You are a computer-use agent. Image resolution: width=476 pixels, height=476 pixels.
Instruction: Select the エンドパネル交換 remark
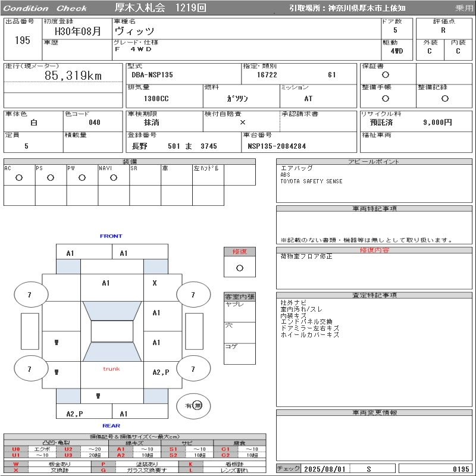tap(306, 322)
